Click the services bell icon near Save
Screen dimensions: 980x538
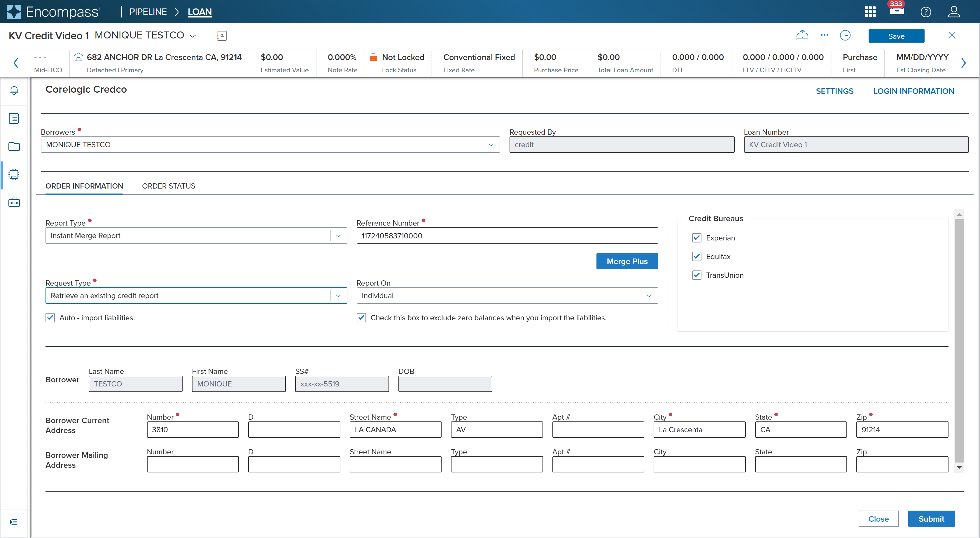(x=802, y=35)
